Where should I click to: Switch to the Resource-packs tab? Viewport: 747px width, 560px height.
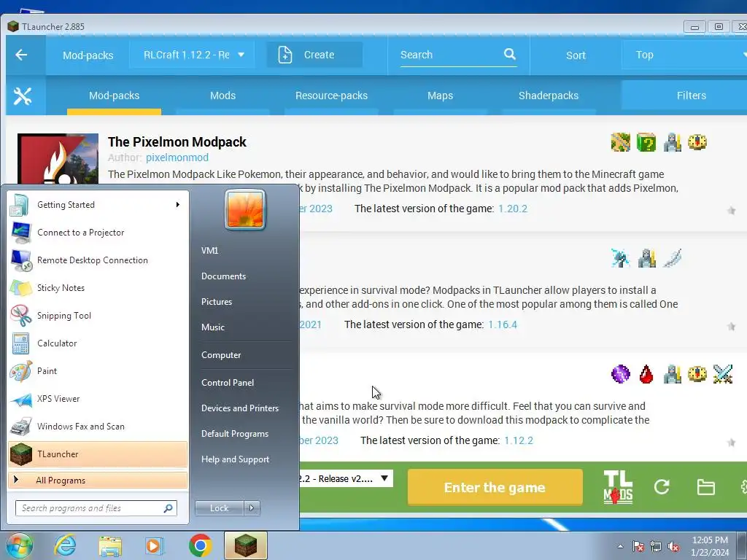click(332, 96)
